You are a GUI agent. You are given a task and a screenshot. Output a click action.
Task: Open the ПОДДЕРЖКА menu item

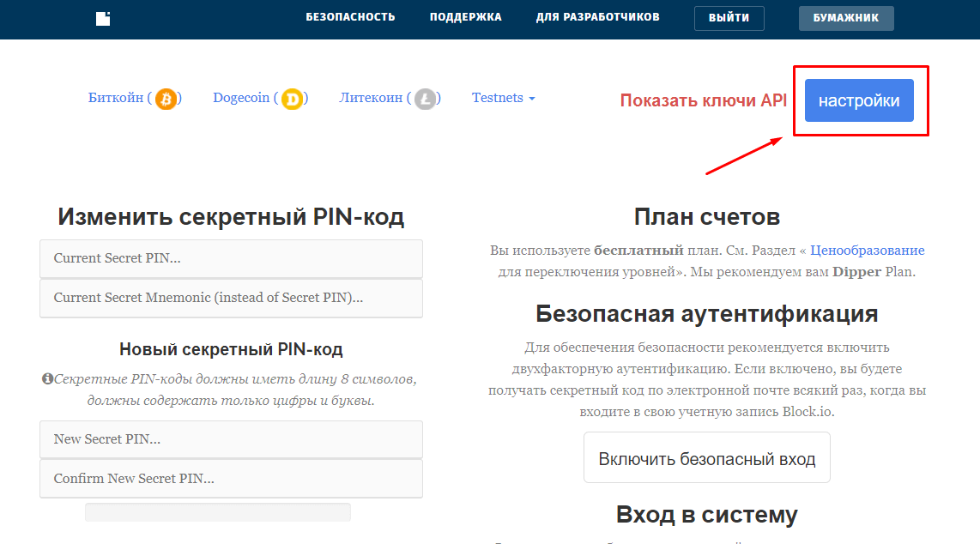pyautogui.click(x=465, y=15)
